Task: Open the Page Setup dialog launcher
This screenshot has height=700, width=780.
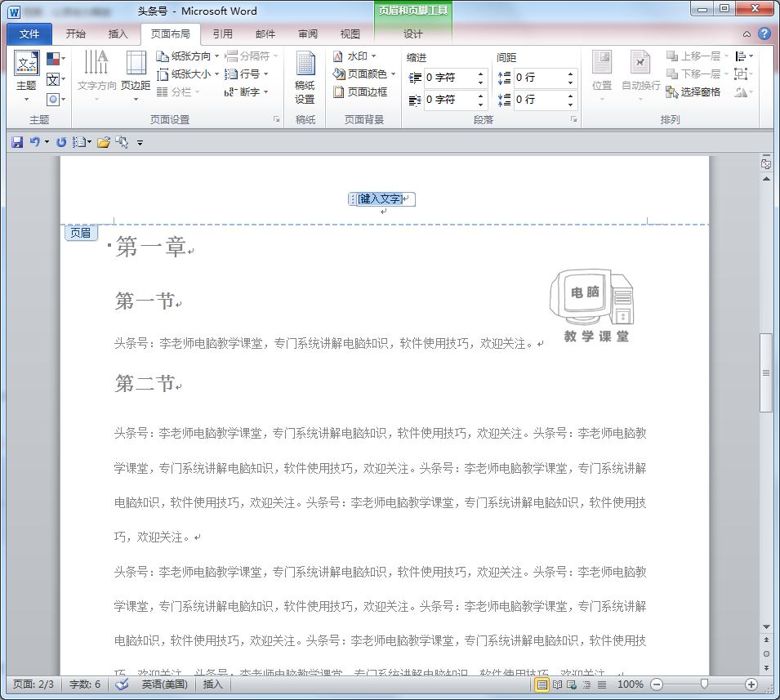Action: (277, 119)
